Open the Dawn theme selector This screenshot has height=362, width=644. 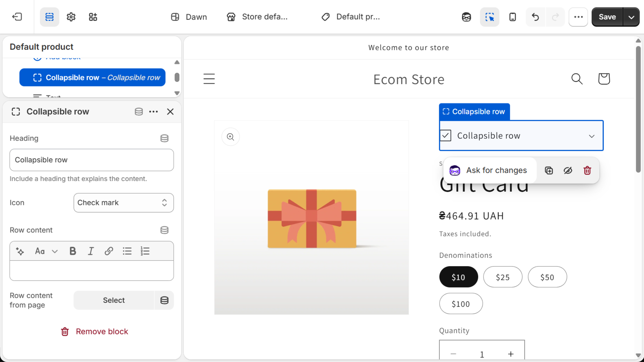(x=189, y=17)
